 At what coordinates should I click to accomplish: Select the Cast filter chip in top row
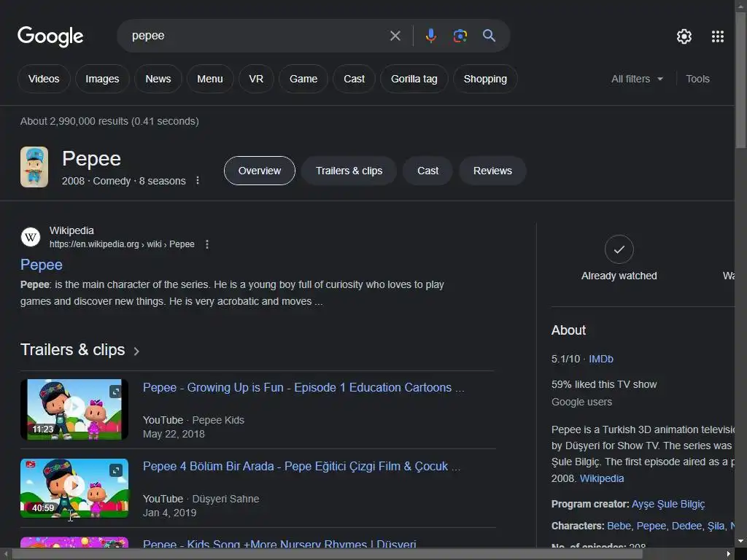tap(354, 79)
